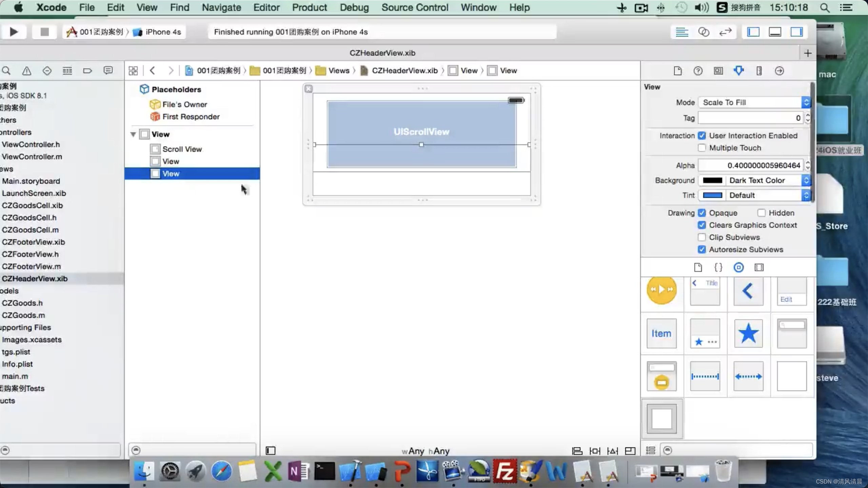
Task: Click the Connections inspector icon
Action: tap(779, 70)
